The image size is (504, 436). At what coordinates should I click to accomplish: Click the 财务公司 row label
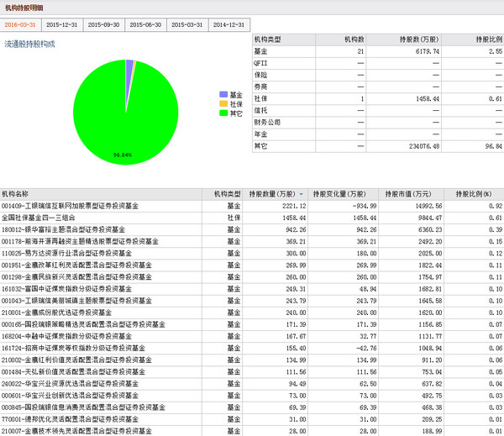point(267,122)
